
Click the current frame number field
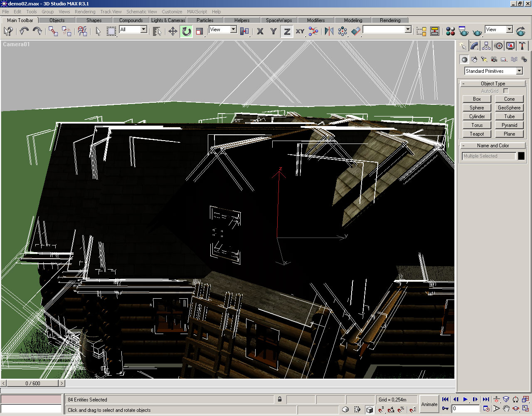pos(465,409)
